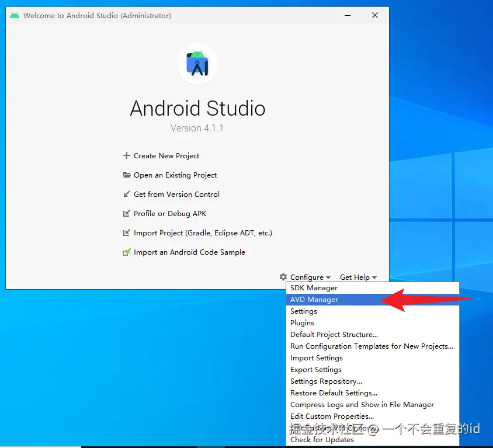Choose Compress Logs and Show in File Manager

pyautogui.click(x=373, y=404)
